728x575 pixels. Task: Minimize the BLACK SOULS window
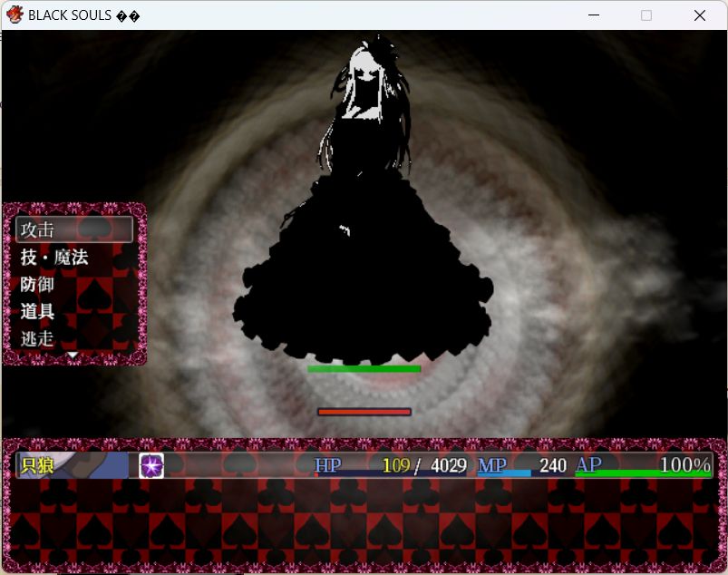click(593, 15)
